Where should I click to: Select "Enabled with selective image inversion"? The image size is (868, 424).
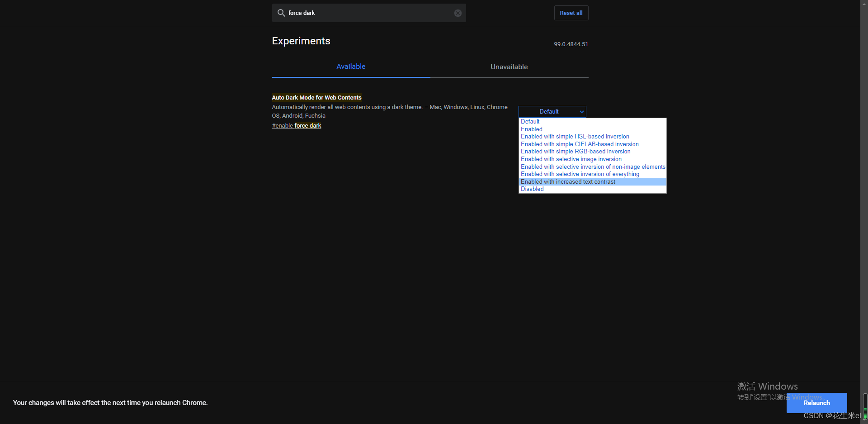click(x=571, y=159)
